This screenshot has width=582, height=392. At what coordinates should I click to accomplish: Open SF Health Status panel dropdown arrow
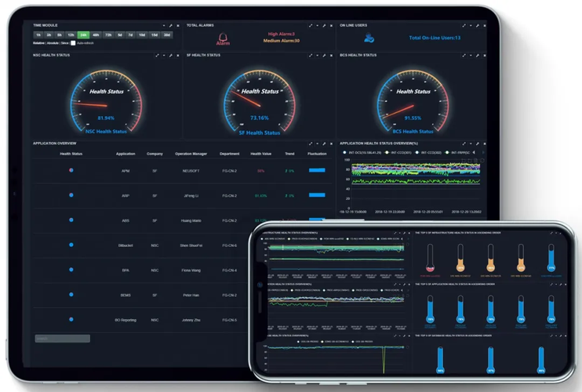[318, 55]
